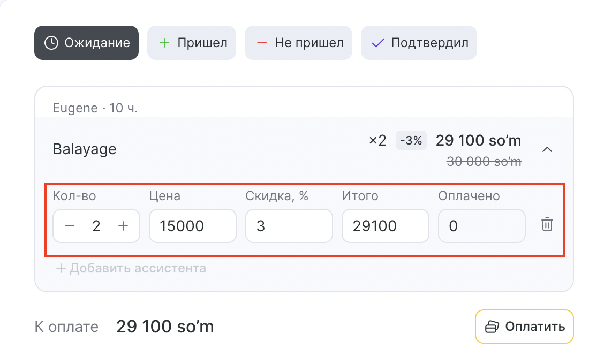Viewport: 589px width, 364px height.
Task: Click the Оплачено field
Action: pos(481,226)
